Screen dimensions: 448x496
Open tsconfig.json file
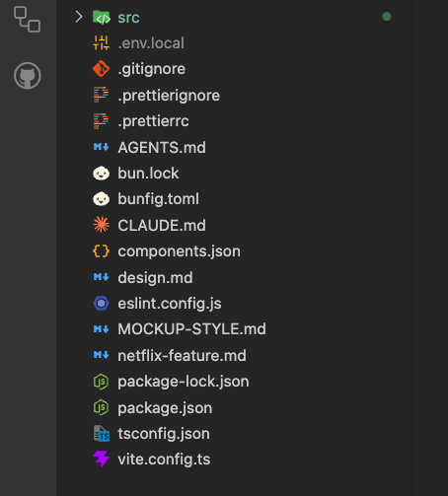coord(164,434)
